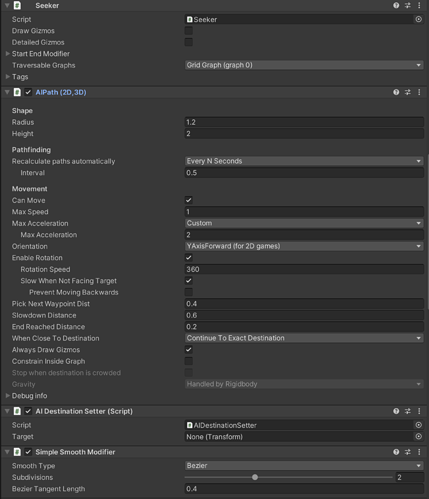Collapse the Seeker component header
The image size is (429, 499).
coord(7,5)
